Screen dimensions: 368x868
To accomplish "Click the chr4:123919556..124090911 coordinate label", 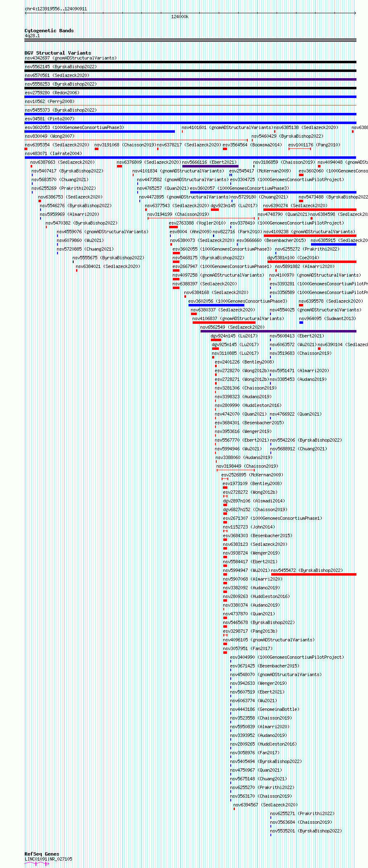I will point(56,9).
